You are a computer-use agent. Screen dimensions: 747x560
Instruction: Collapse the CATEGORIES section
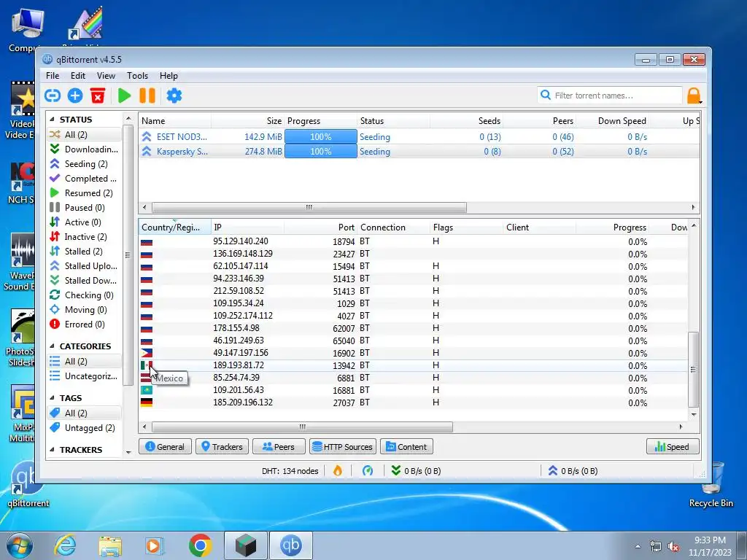[x=52, y=346]
